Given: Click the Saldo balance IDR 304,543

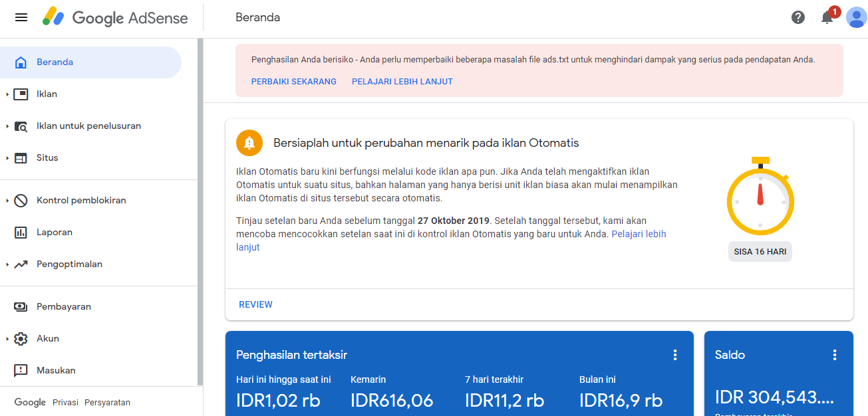Looking at the screenshot, I should (x=775, y=397).
